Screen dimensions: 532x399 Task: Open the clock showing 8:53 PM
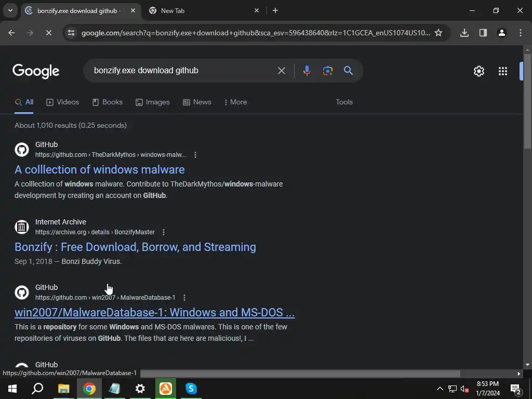pos(487,389)
